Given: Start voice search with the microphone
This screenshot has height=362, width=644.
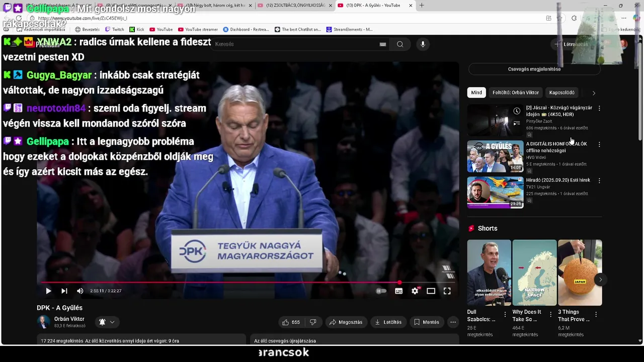Looking at the screenshot, I should point(423,44).
